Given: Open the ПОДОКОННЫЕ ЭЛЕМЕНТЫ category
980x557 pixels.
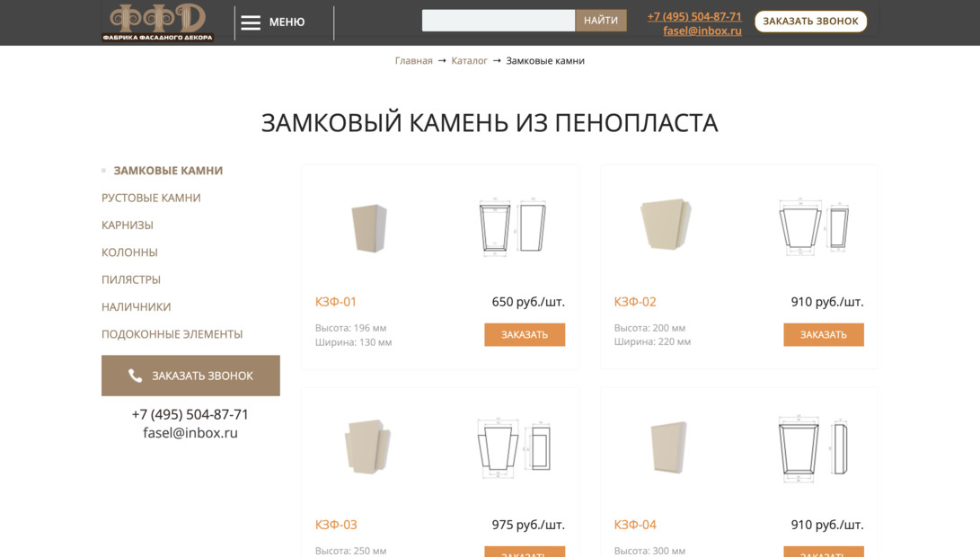Looking at the screenshot, I should 172,334.
